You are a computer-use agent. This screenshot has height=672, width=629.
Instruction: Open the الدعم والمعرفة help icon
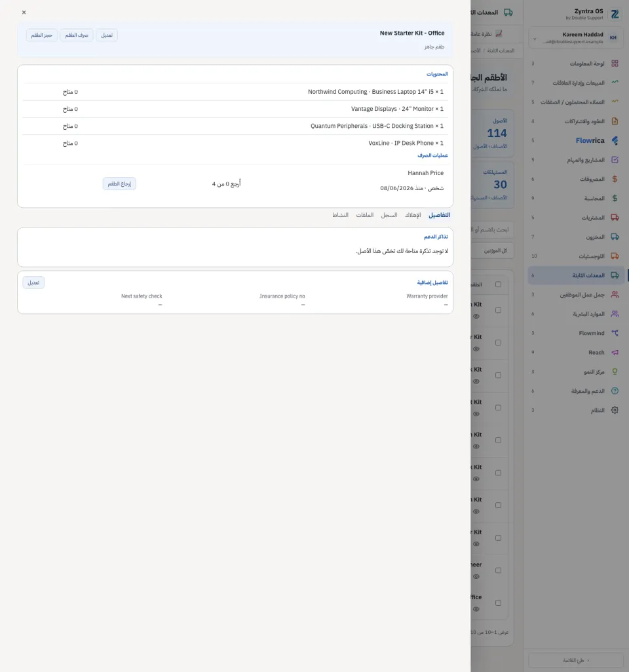point(615,391)
